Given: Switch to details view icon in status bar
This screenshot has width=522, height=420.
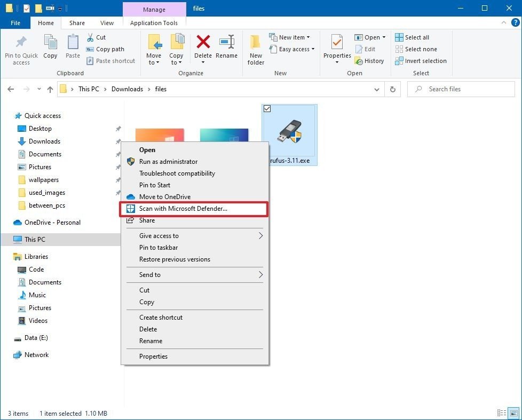Looking at the screenshot, I should click(x=501, y=413).
